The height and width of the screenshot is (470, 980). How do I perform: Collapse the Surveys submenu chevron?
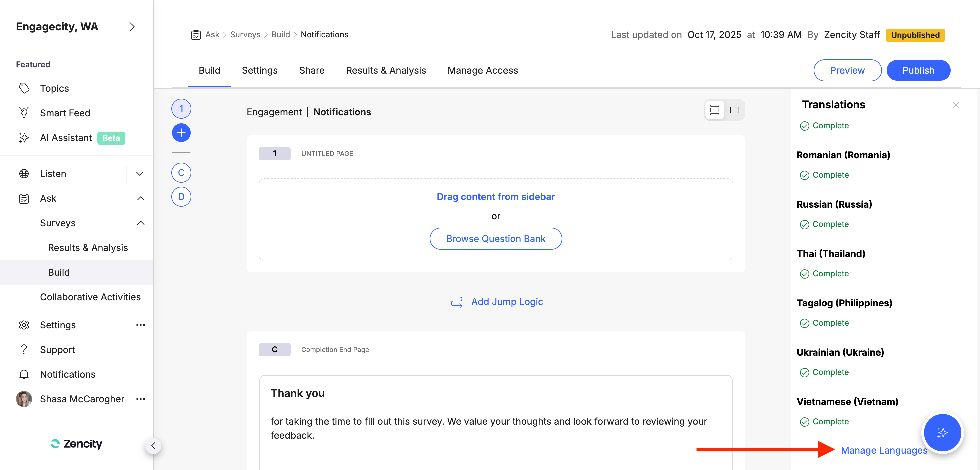pos(140,223)
